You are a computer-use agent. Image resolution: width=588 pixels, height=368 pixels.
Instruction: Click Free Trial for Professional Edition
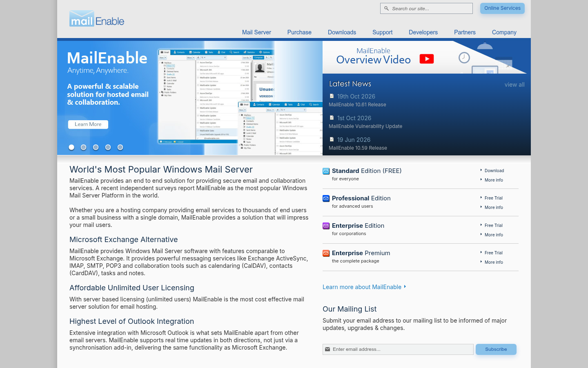pos(494,198)
